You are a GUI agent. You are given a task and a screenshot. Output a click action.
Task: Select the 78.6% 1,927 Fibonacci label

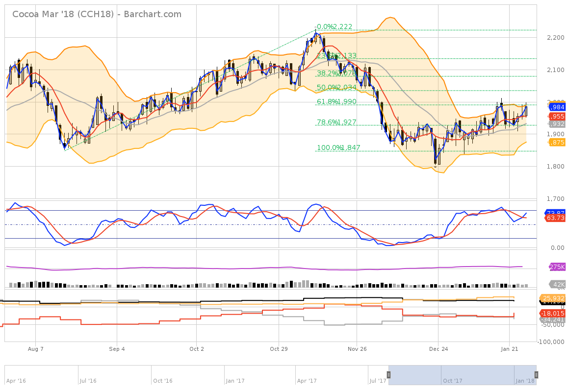(336, 122)
